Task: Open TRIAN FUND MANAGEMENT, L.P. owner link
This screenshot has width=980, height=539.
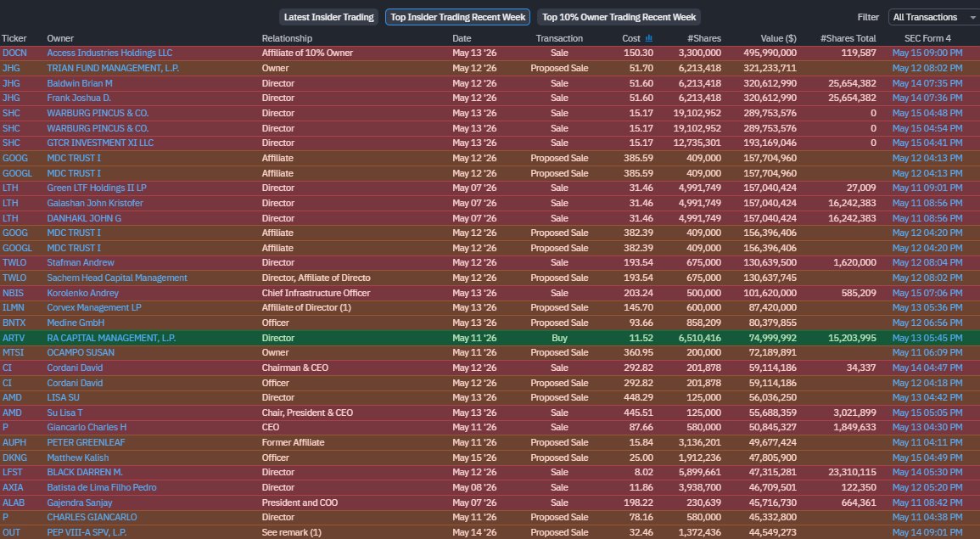Action: (x=113, y=68)
